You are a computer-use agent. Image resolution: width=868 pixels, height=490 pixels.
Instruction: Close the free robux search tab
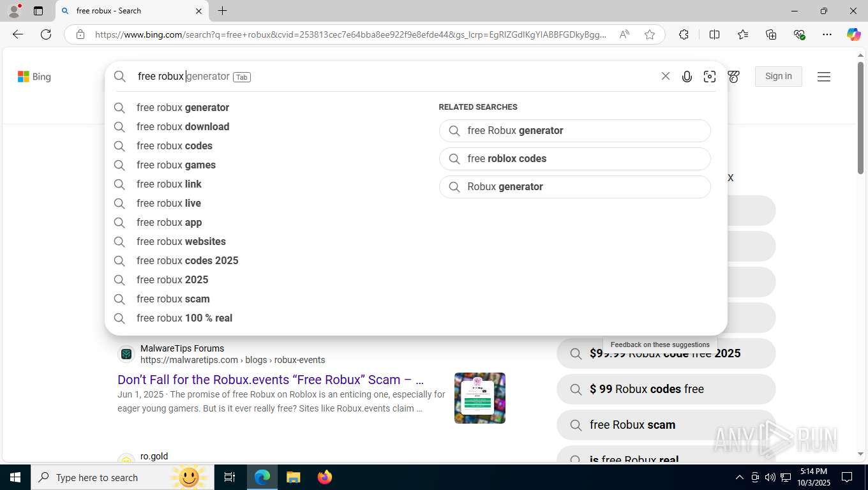click(x=198, y=11)
